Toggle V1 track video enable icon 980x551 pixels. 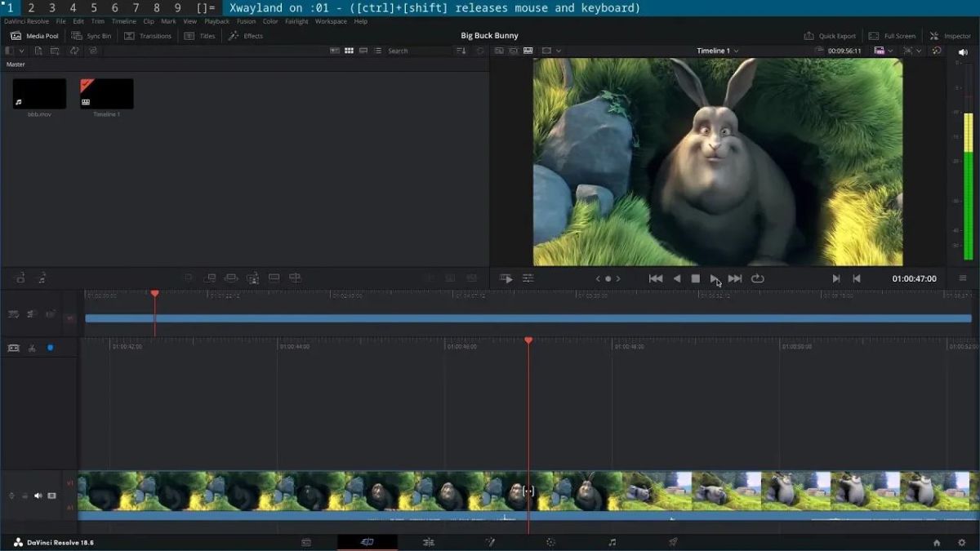(x=51, y=495)
